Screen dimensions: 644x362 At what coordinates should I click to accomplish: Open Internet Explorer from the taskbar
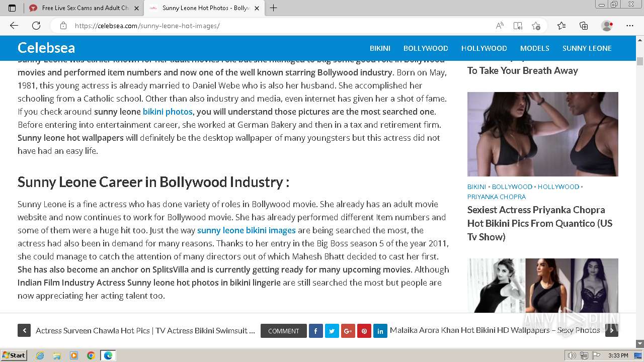point(40,355)
